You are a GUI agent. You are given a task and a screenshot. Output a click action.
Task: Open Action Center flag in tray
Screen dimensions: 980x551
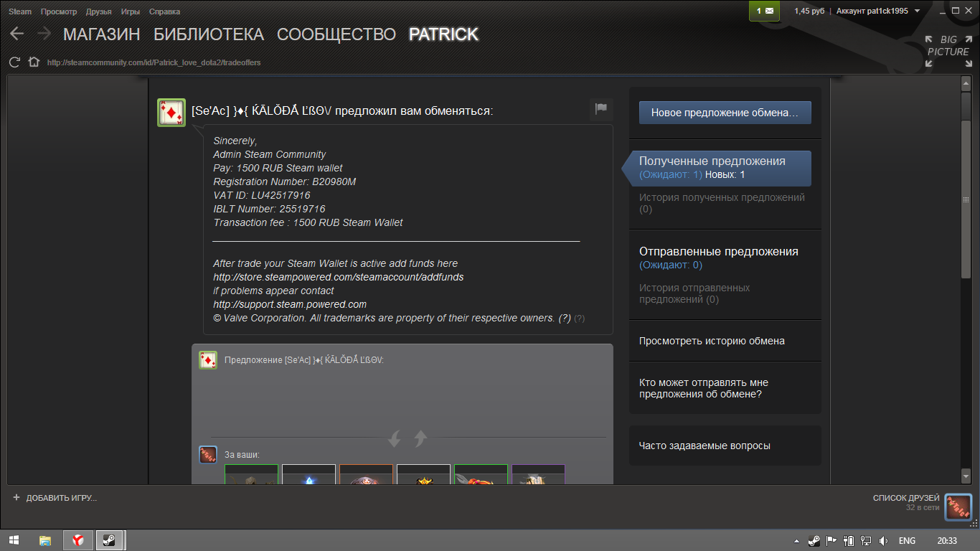click(x=831, y=540)
